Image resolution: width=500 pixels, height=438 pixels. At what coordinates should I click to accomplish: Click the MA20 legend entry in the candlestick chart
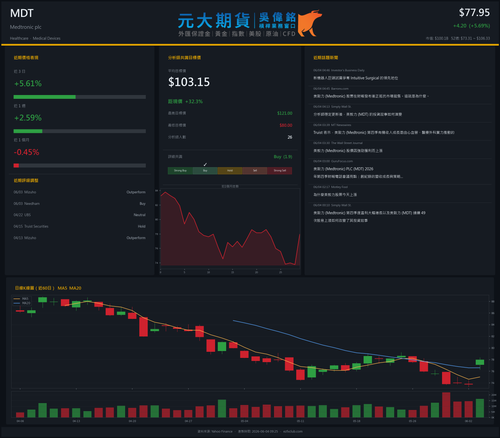tap(22, 303)
